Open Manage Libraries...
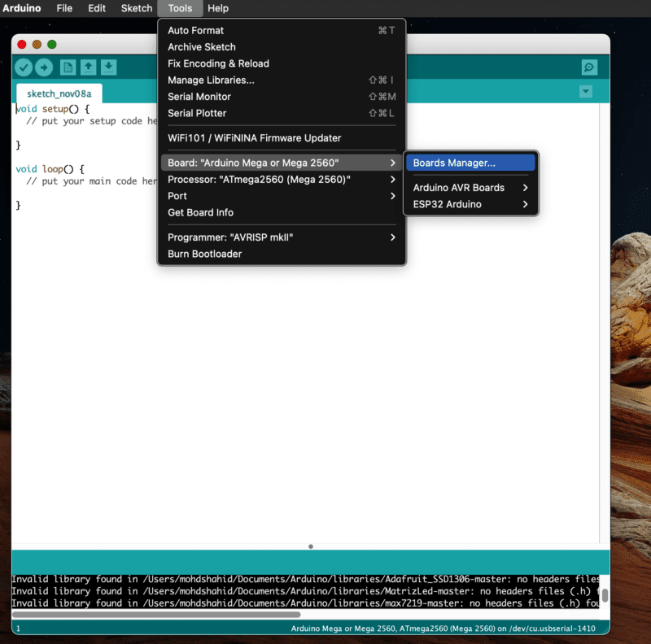The height and width of the screenshot is (644, 651). [x=282, y=80]
